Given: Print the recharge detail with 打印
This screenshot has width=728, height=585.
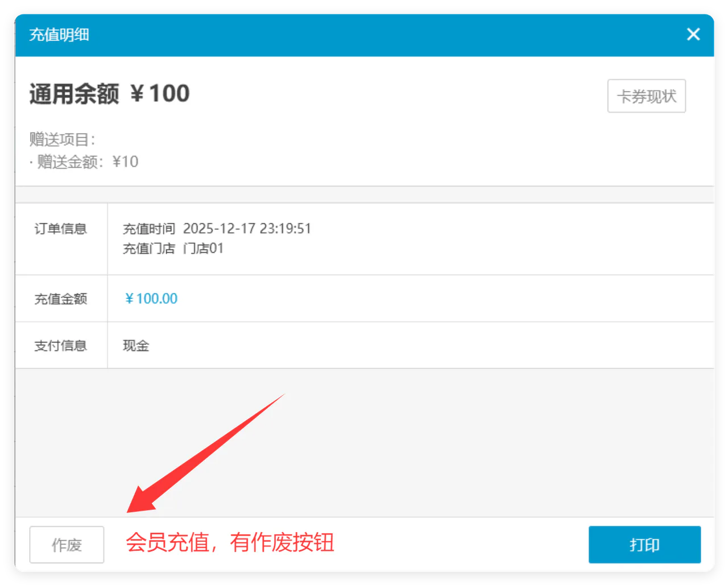Looking at the screenshot, I should click(x=644, y=545).
